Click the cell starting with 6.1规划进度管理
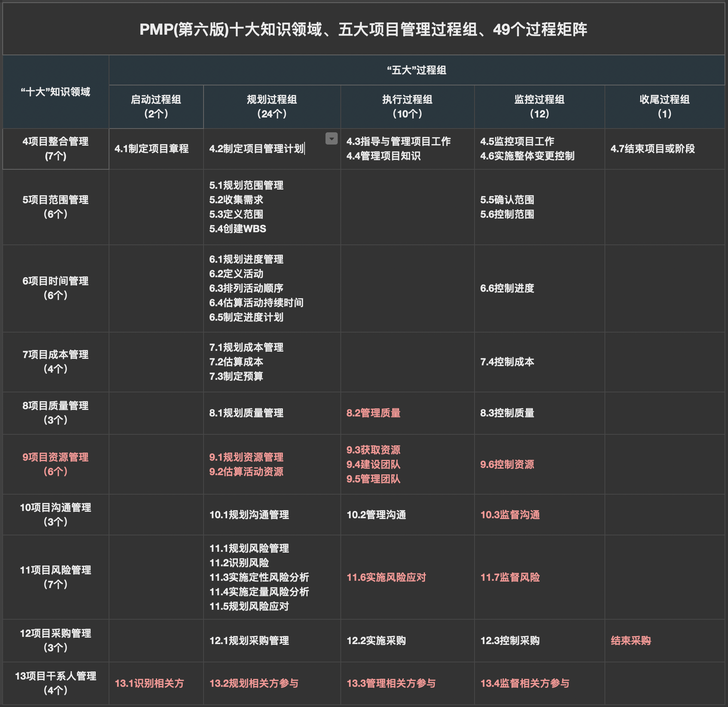This screenshot has width=728, height=707. click(272, 288)
